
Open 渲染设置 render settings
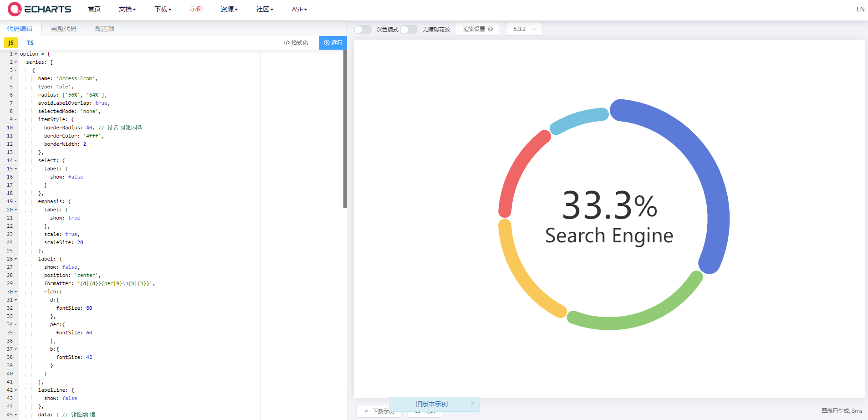478,29
